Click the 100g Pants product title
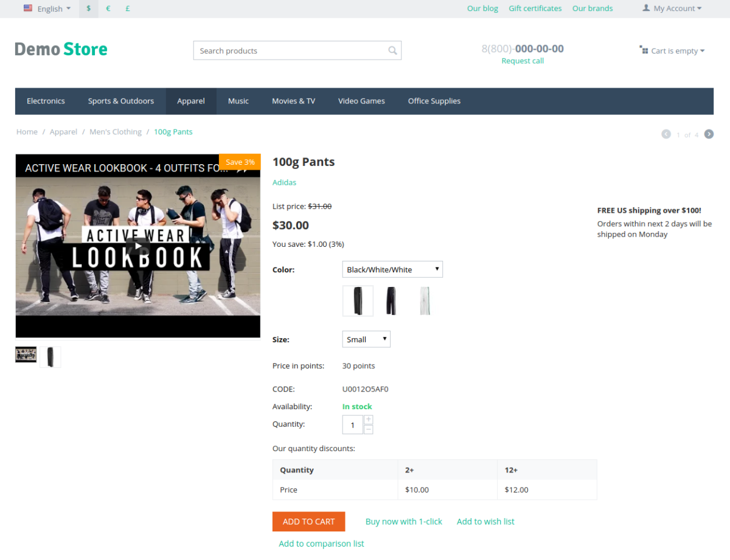 coord(304,162)
